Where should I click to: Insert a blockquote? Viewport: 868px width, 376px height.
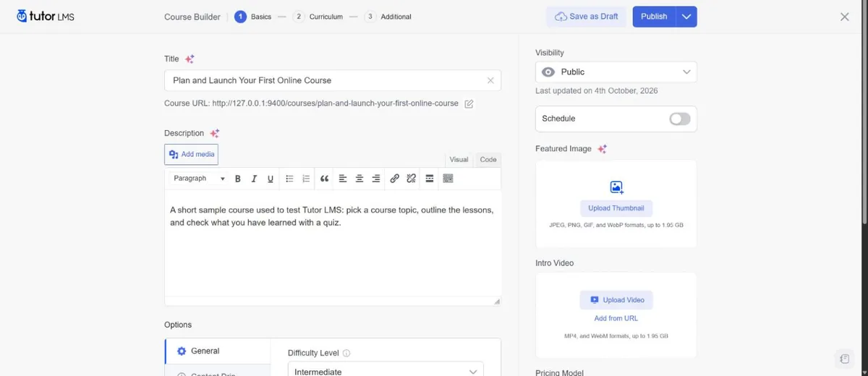pos(324,179)
